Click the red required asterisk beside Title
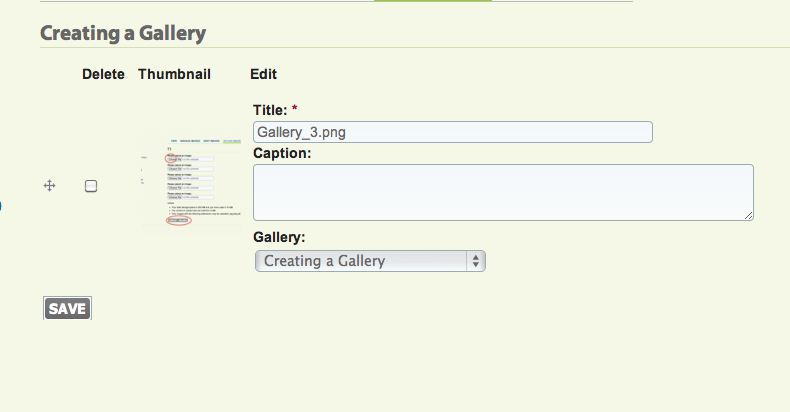790x412 pixels. 295,108
